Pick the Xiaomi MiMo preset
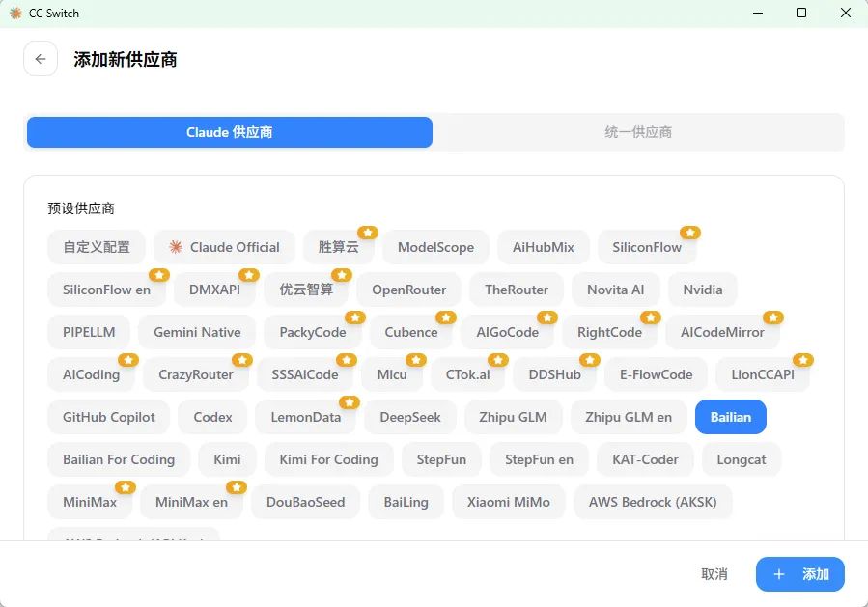 pyautogui.click(x=508, y=503)
